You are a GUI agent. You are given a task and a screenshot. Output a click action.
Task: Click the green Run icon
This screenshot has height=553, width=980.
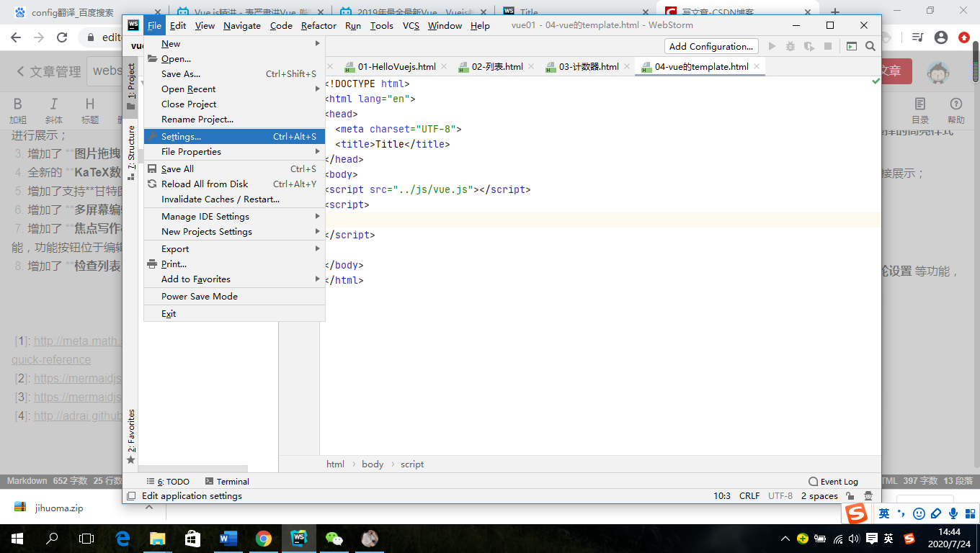tap(772, 46)
